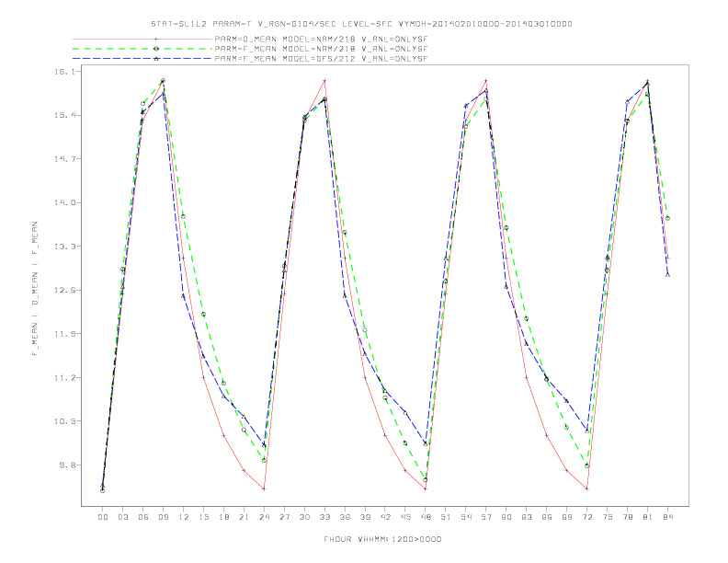The height and width of the screenshot is (563, 728).
Task: Click x-axis tick label 63
Action: click(527, 517)
